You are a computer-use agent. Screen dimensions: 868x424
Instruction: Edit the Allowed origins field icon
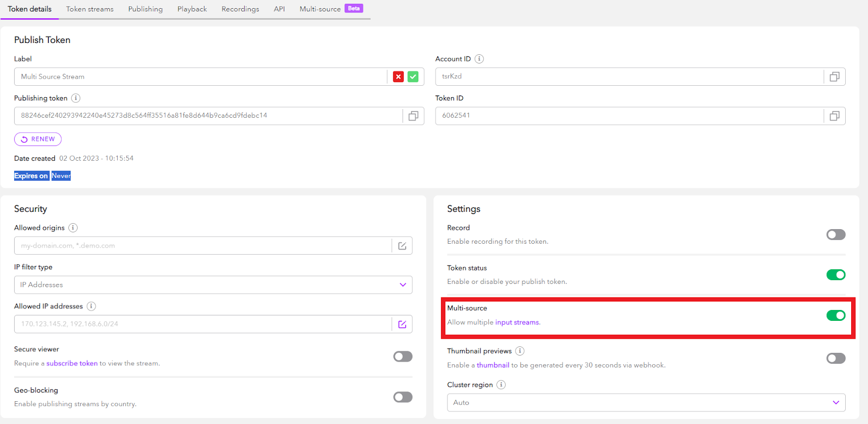click(x=402, y=246)
